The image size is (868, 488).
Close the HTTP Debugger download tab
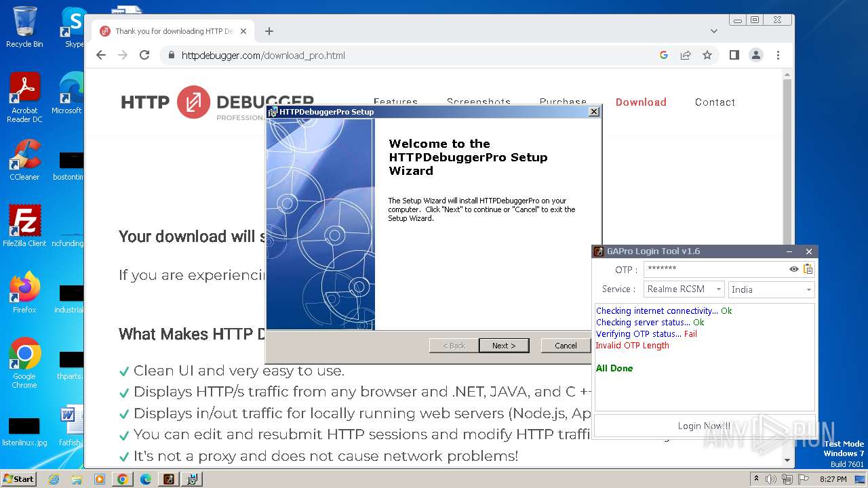243,31
